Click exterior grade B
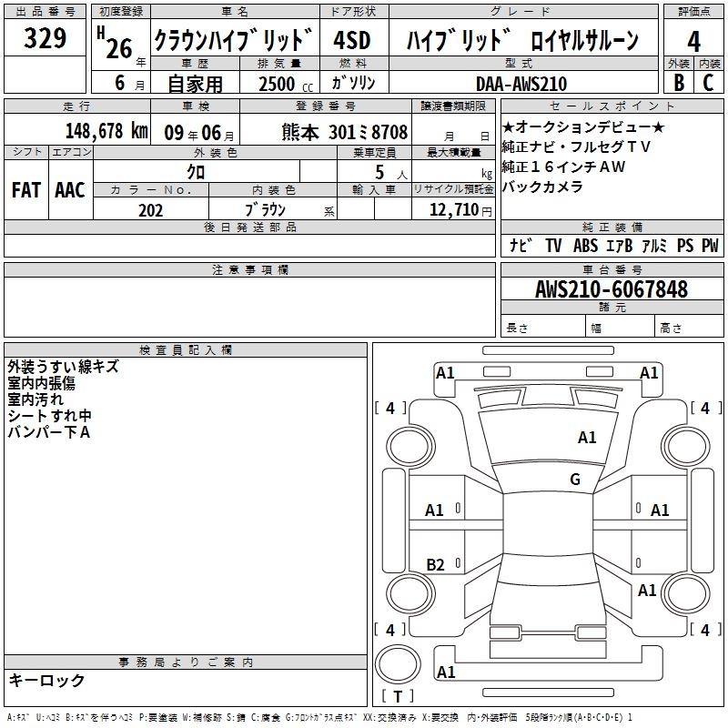Image resolution: width=728 pixels, height=728 pixels. tap(679, 83)
